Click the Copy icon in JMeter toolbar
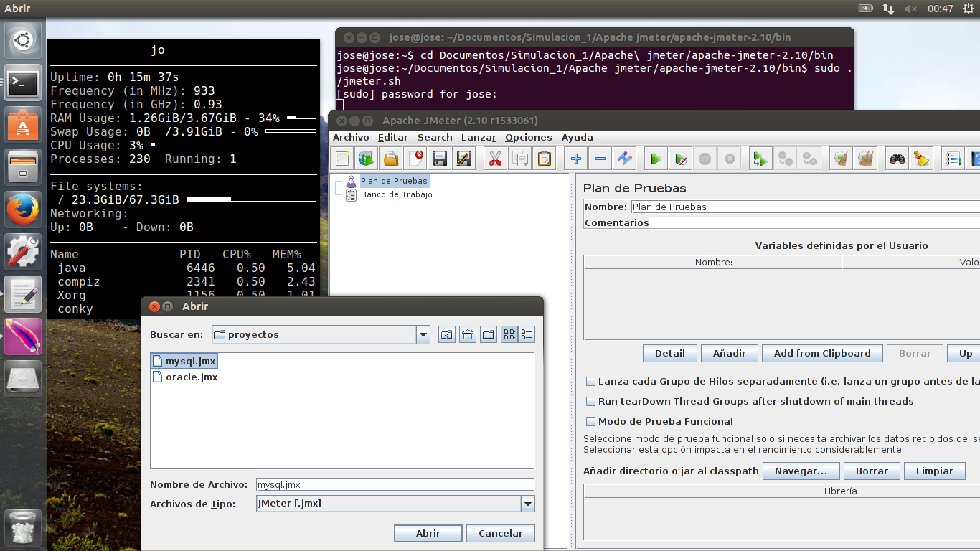Screen dimensions: 980x551 tap(520, 159)
